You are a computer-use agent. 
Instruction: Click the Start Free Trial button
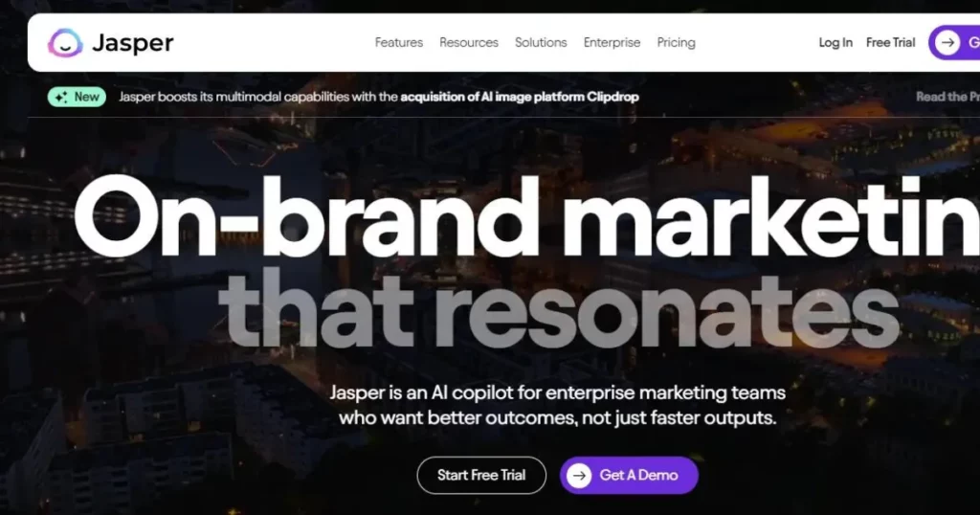click(x=481, y=475)
